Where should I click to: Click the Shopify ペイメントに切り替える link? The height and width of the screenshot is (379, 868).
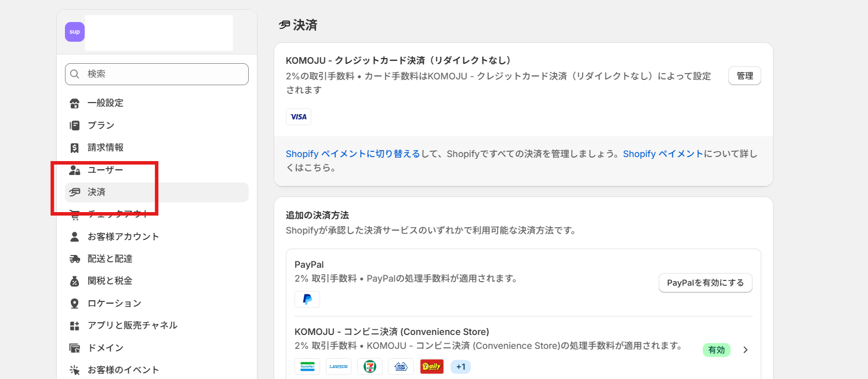pyautogui.click(x=353, y=154)
